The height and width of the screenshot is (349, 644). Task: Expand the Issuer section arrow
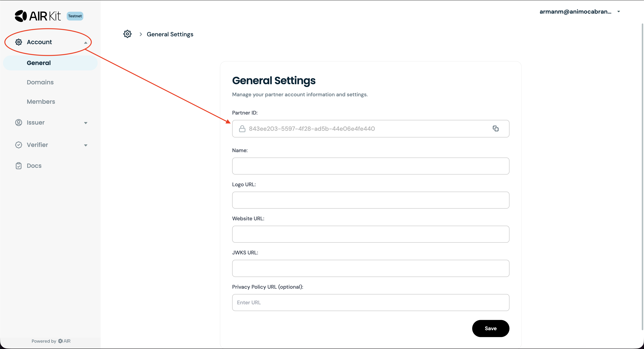86,123
